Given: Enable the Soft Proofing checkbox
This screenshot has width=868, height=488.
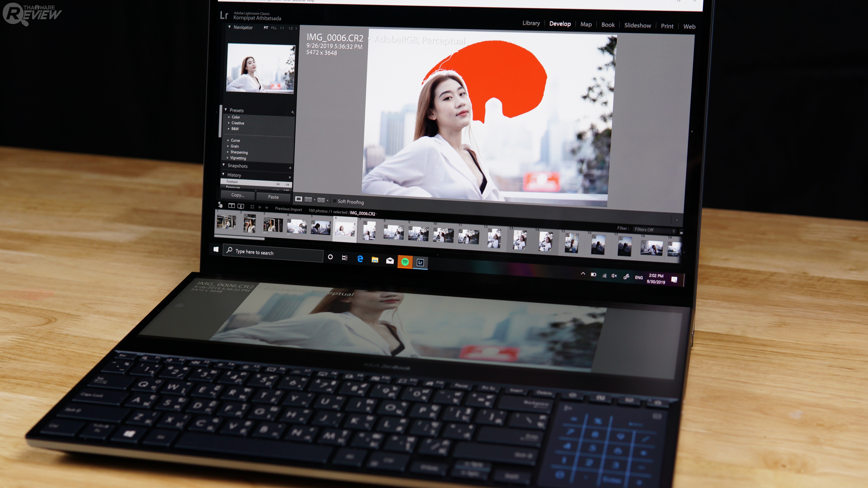Looking at the screenshot, I should tap(334, 201).
